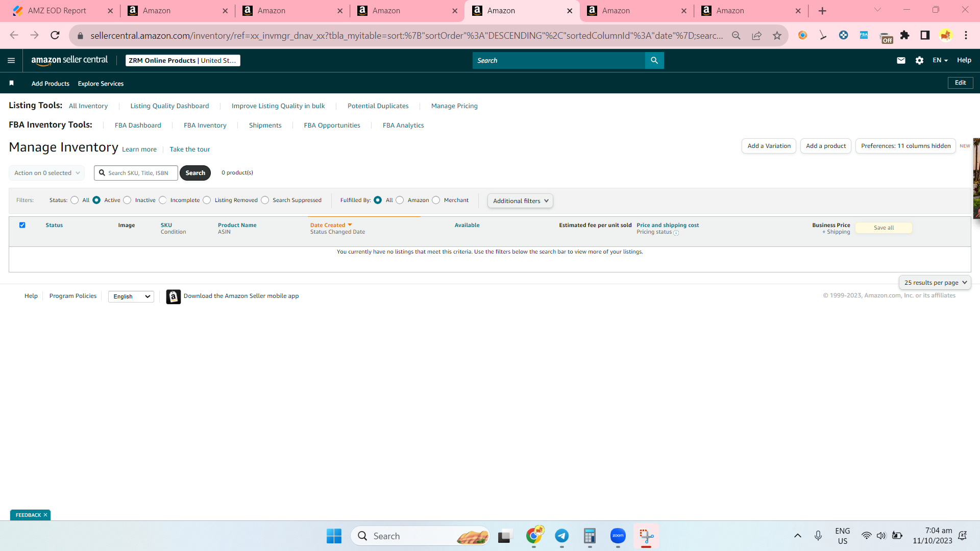Viewport: 980px width, 551px height.
Task: Go back to the previous page
Action: 14,35
